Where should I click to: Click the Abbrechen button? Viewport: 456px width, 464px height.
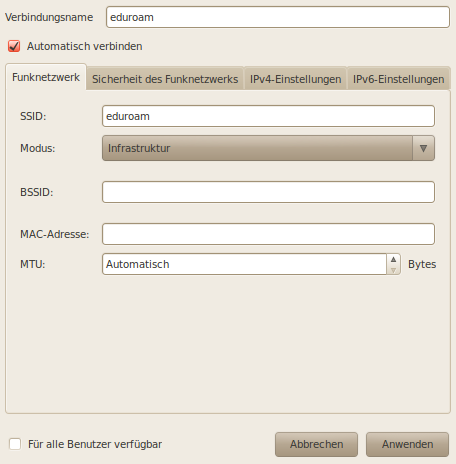pyautogui.click(x=316, y=444)
